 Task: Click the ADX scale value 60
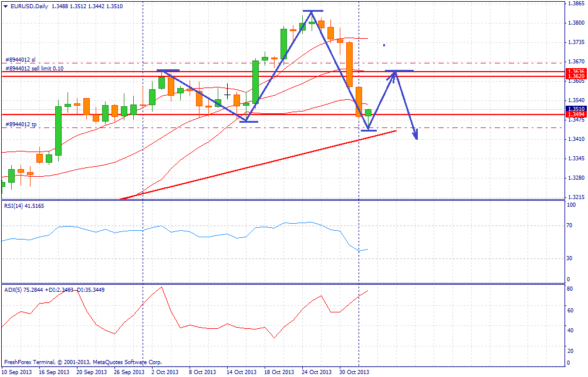[570, 310]
